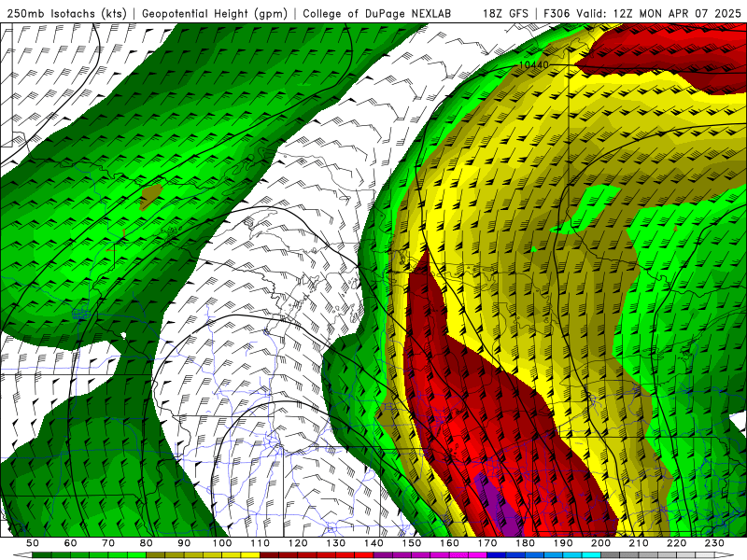Click the 120 value on the colorbar scale
747x560 pixels.
coord(297,543)
